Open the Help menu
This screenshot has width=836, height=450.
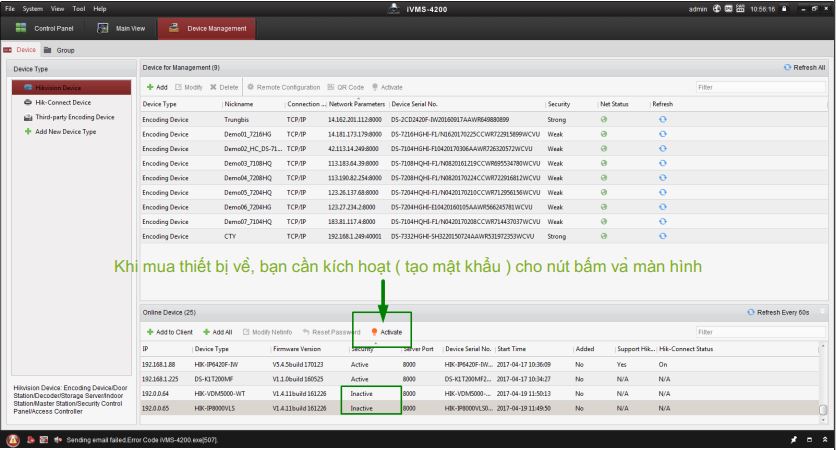coord(100,9)
